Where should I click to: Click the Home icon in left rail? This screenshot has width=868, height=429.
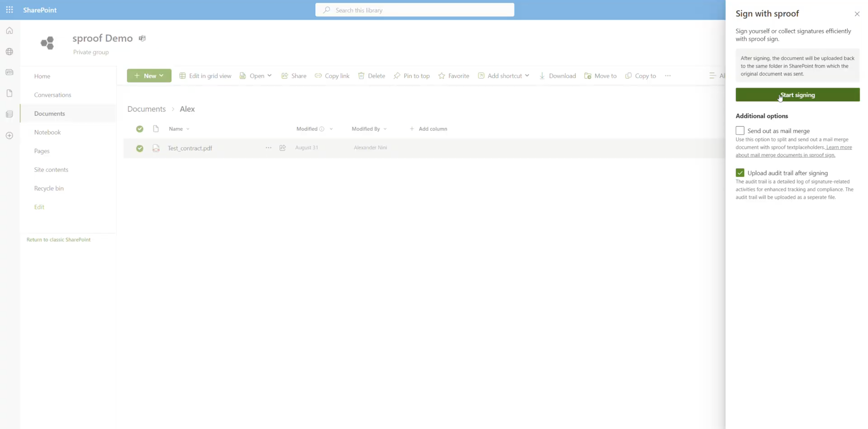tap(9, 31)
